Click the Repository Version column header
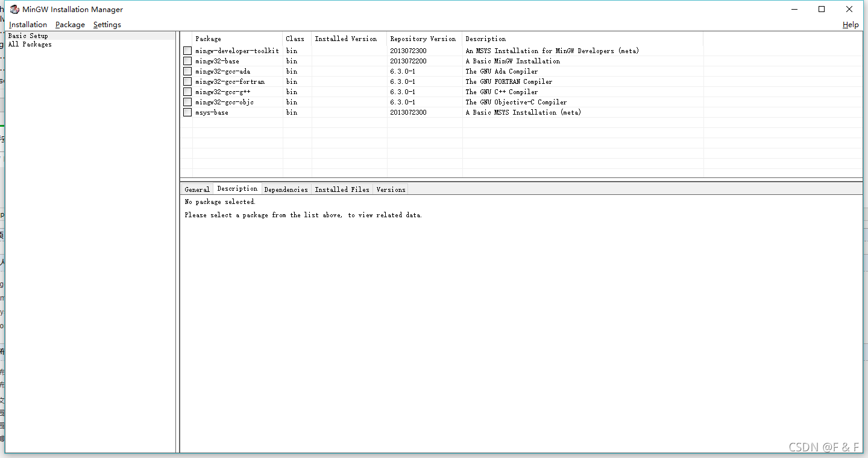The height and width of the screenshot is (458, 868). click(424, 39)
